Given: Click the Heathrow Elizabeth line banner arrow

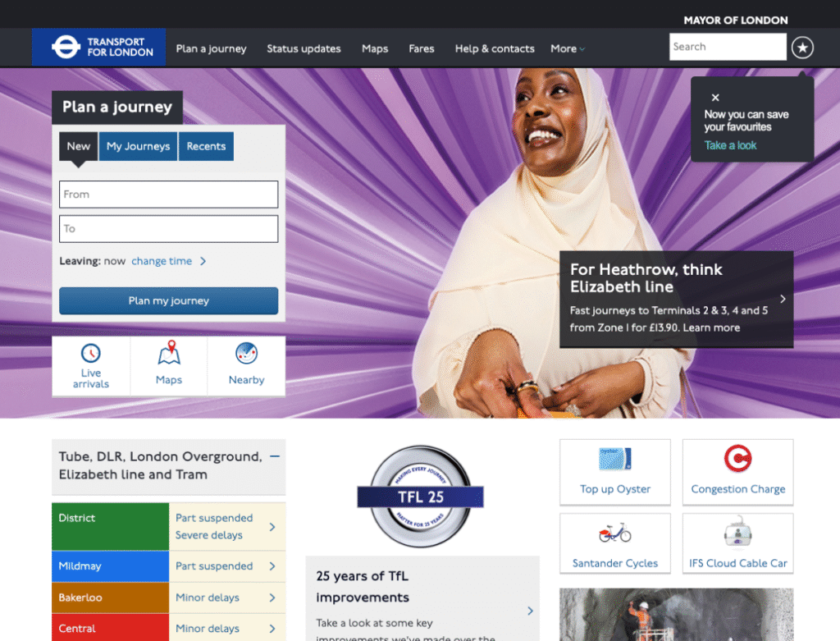Looking at the screenshot, I should click(783, 299).
